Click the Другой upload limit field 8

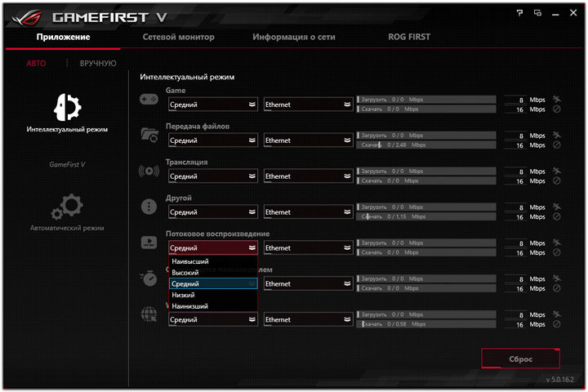pyautogui.click(x=515, y=207)
